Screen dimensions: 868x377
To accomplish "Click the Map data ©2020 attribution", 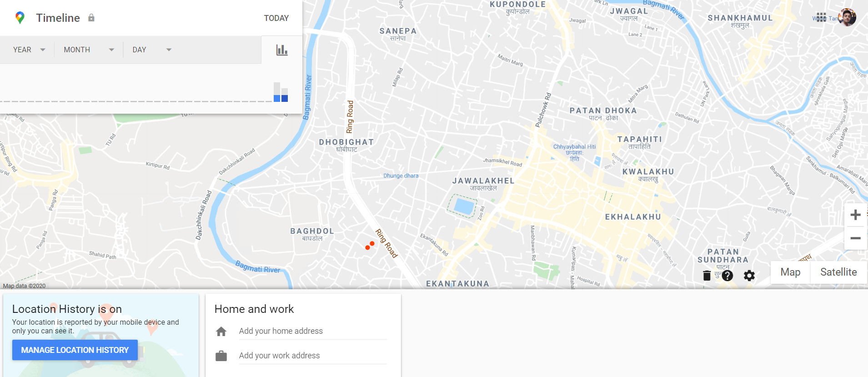I will coord(24,286).
